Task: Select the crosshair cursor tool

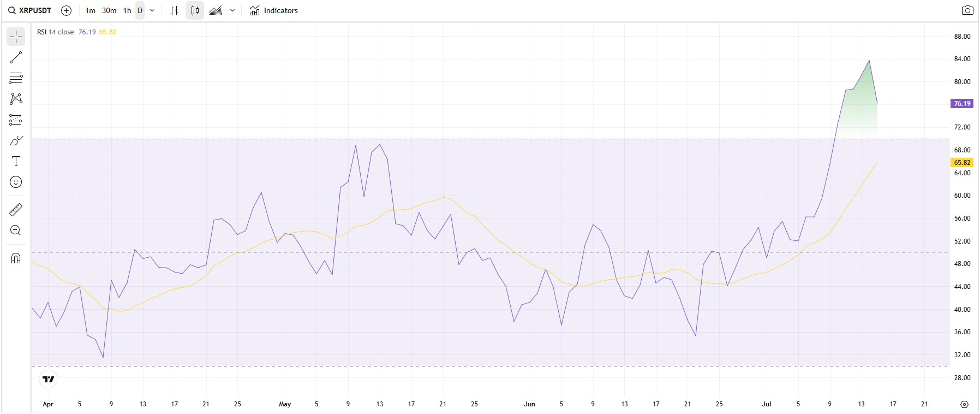Action: pyautogui.click(x=16, y=37)
